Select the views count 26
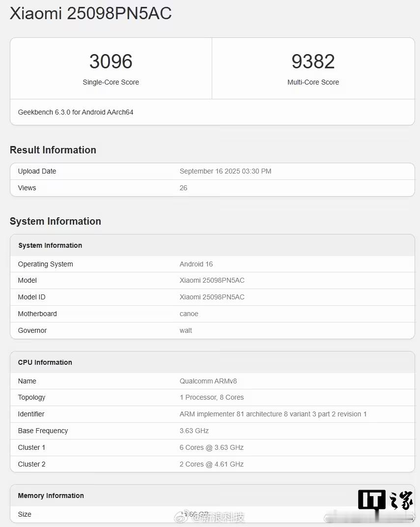This screenshot has width=420, height=527. coord(183,188)
